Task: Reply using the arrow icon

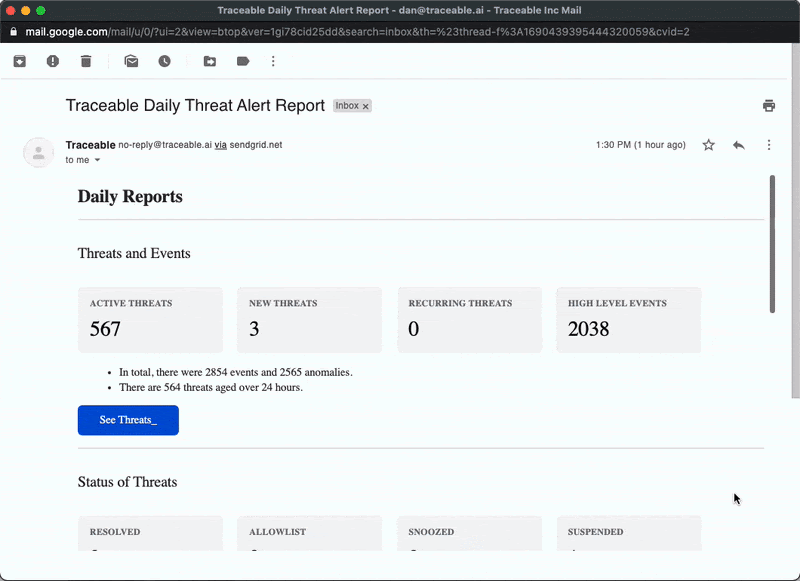Action: (x=738, y=145)
